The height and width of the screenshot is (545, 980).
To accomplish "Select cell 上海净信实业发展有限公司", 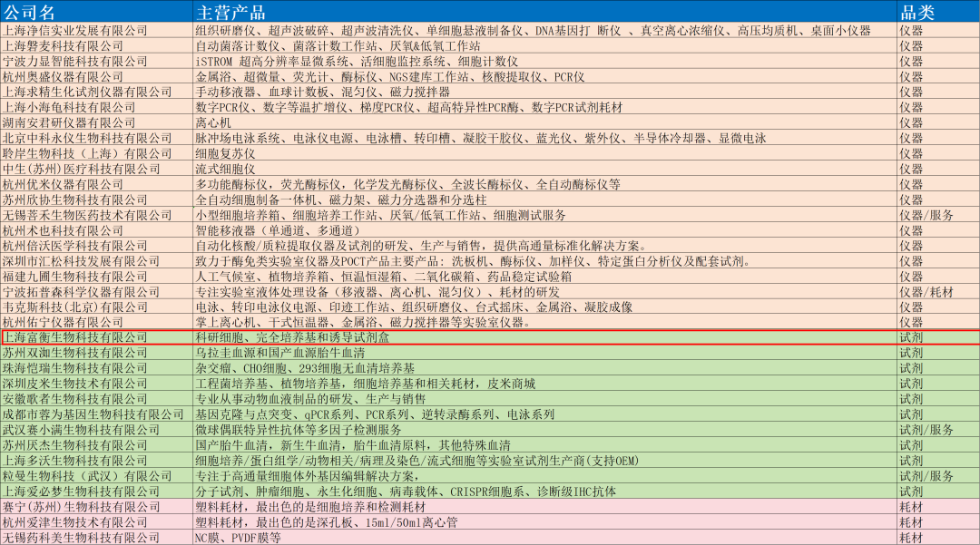I will point(96,31).
